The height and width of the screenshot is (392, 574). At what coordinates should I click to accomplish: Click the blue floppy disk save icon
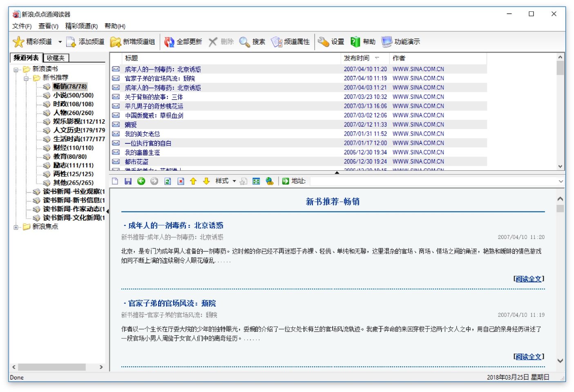128,181
